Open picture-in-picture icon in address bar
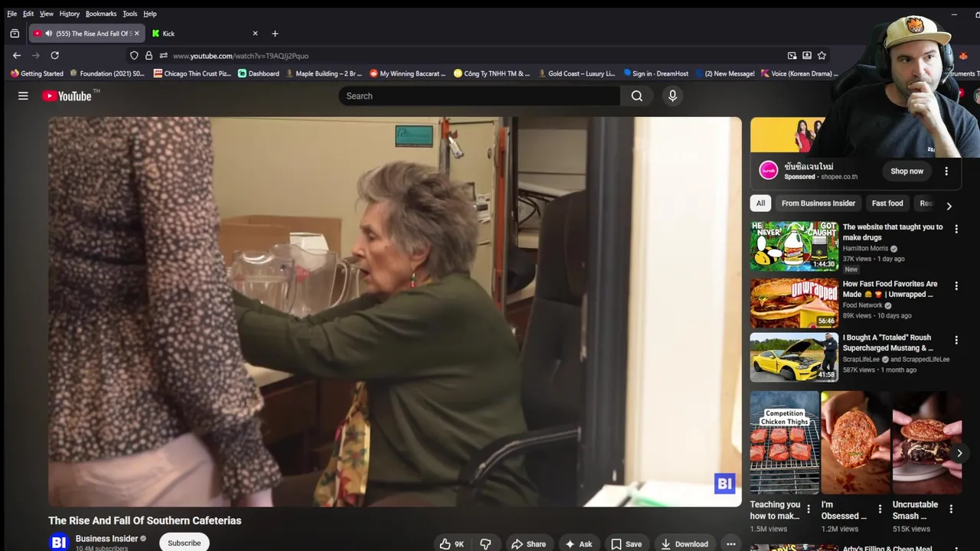 coord(792,55)
